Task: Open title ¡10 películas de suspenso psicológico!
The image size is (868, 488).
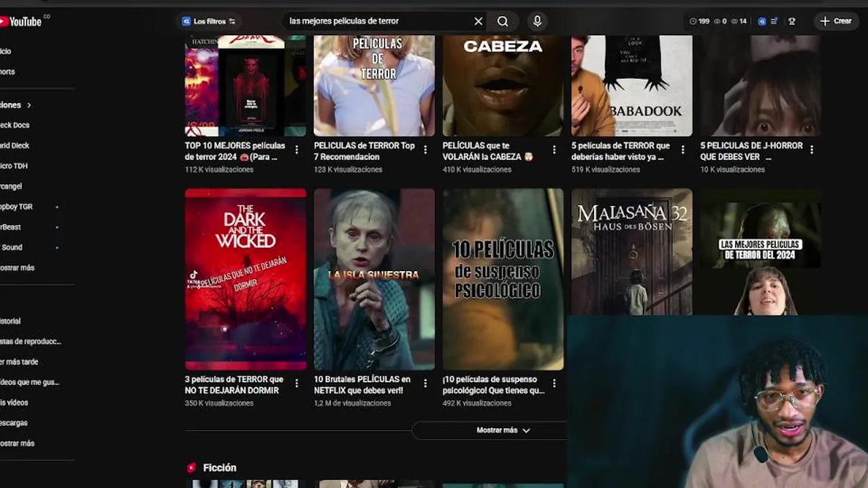Action: (494, 385)
